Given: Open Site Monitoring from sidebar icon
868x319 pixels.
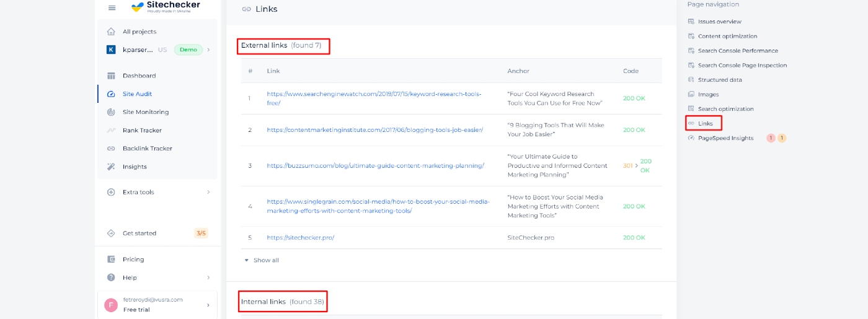Looking at the screenshot, I should [111, 112].
